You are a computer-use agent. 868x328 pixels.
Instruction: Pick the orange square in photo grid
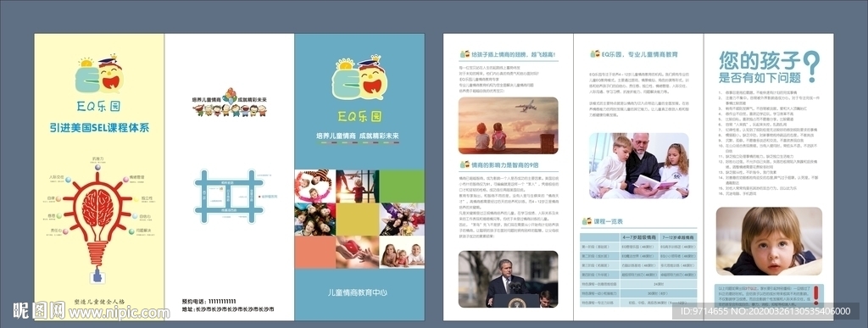point(315,253)
